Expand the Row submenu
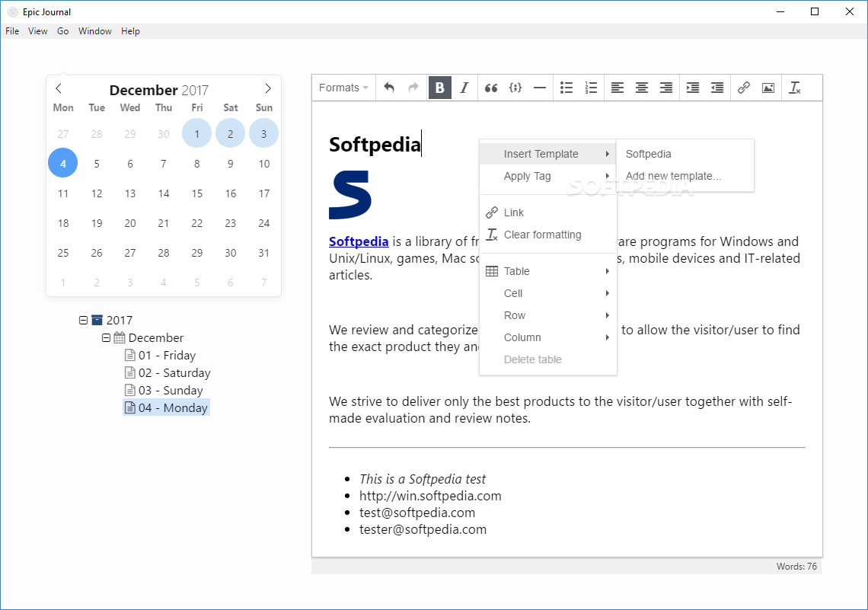This screenshot has width=868, height=610. click(x=548, y=315)
